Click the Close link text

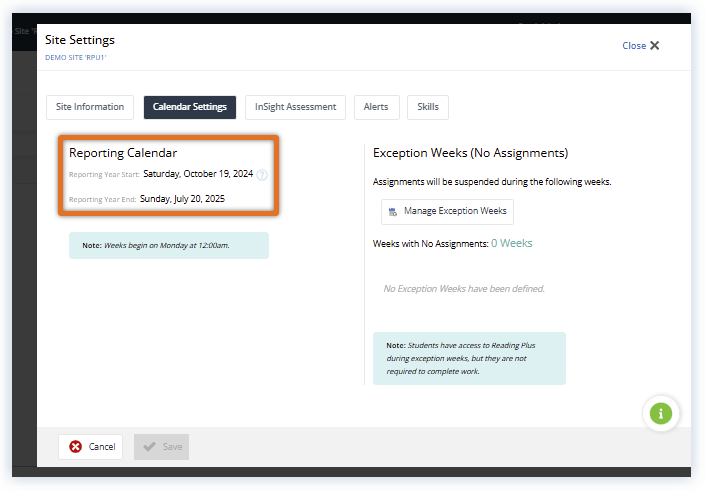pyautogui.click(x=634, y=46)
